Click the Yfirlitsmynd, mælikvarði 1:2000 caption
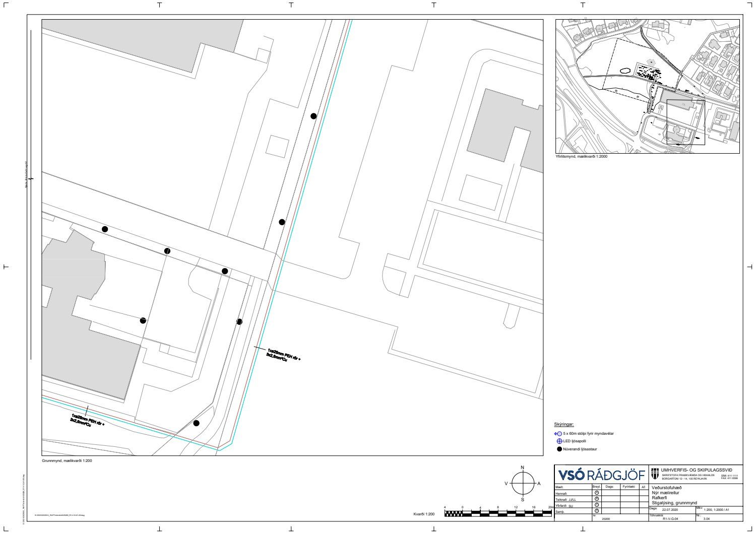The width and height of the screenshot is (756, 534). (x=582, y=157)
